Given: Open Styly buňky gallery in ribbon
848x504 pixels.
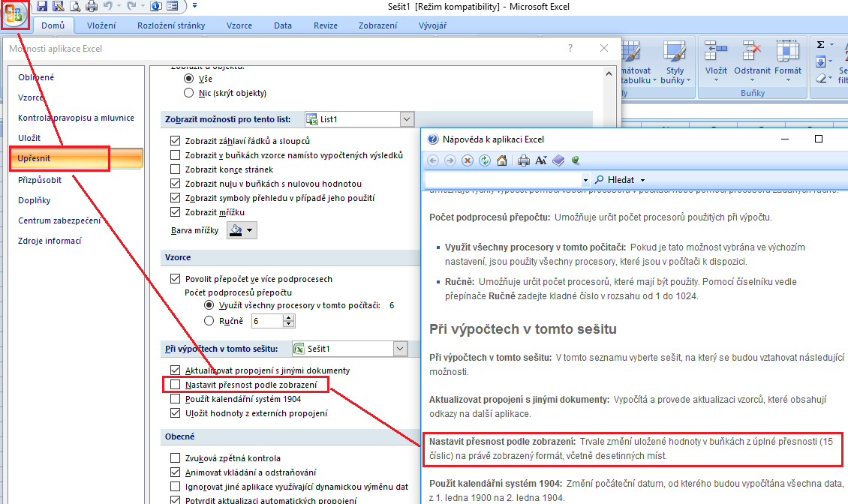Looking at the screenshot, I should [675, 62].
